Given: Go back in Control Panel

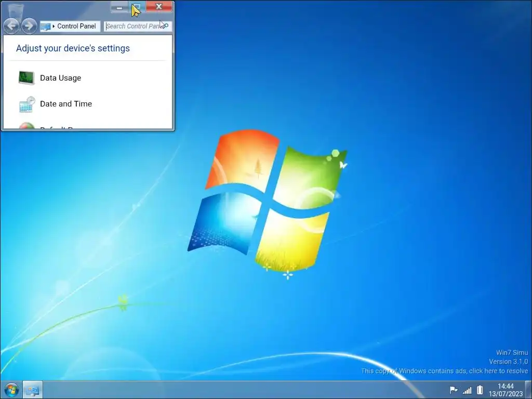Looking at the screenshot, I should click(x=11, y=25).
